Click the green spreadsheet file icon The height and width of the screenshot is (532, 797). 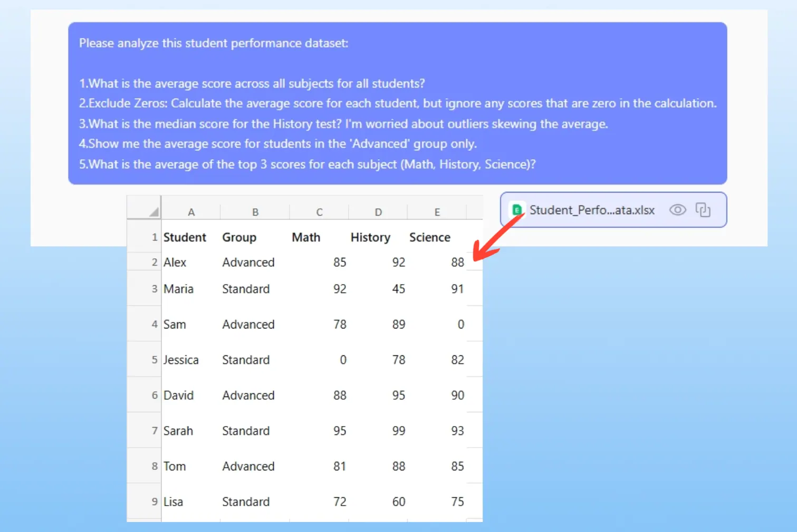tap(517, 210)
